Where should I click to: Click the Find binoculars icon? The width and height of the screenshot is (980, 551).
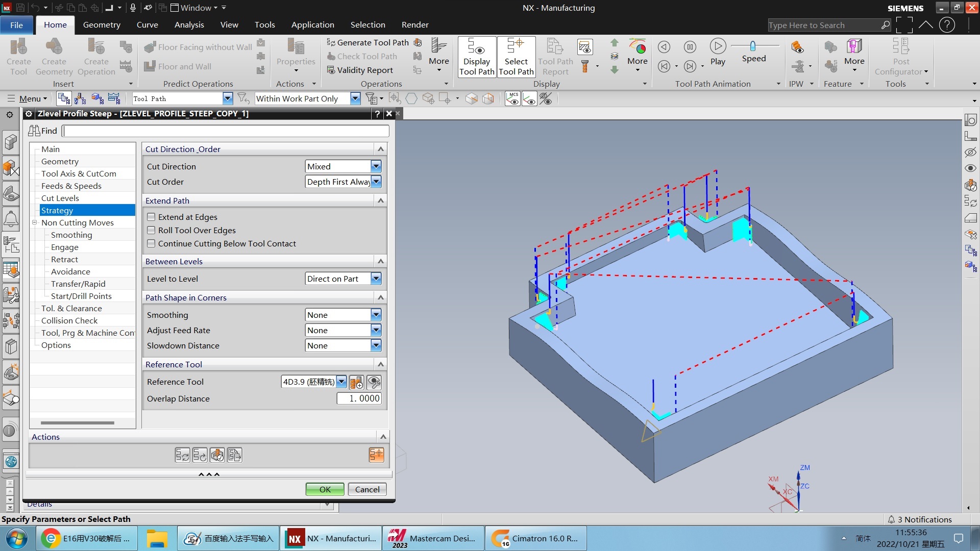click(x=34, y=131)
